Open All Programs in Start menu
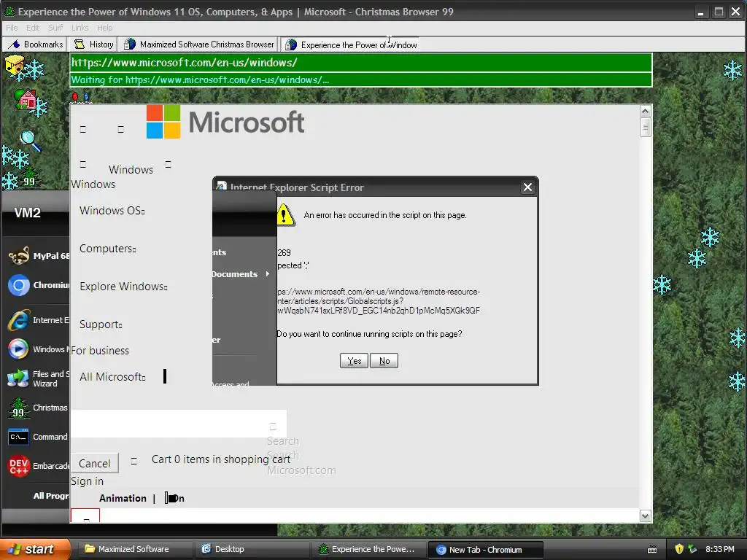 tap(50, 496)
